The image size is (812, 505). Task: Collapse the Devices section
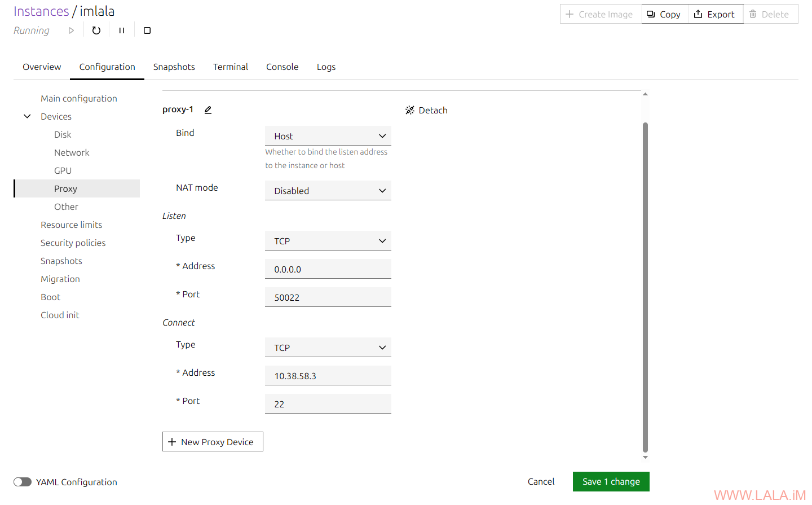tap(27, 116)
